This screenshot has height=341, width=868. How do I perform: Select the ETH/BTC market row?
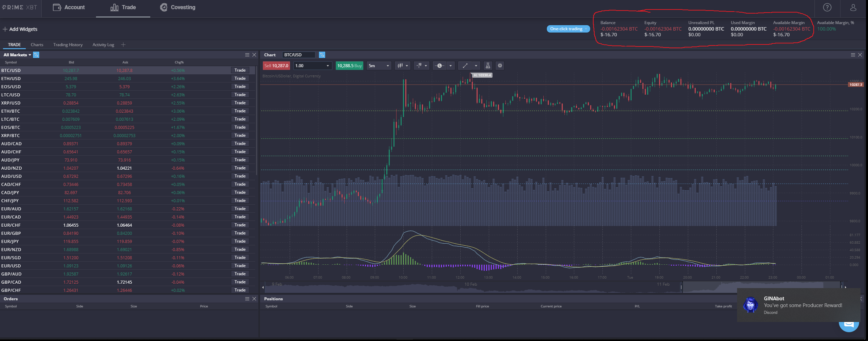pos(127,111)
